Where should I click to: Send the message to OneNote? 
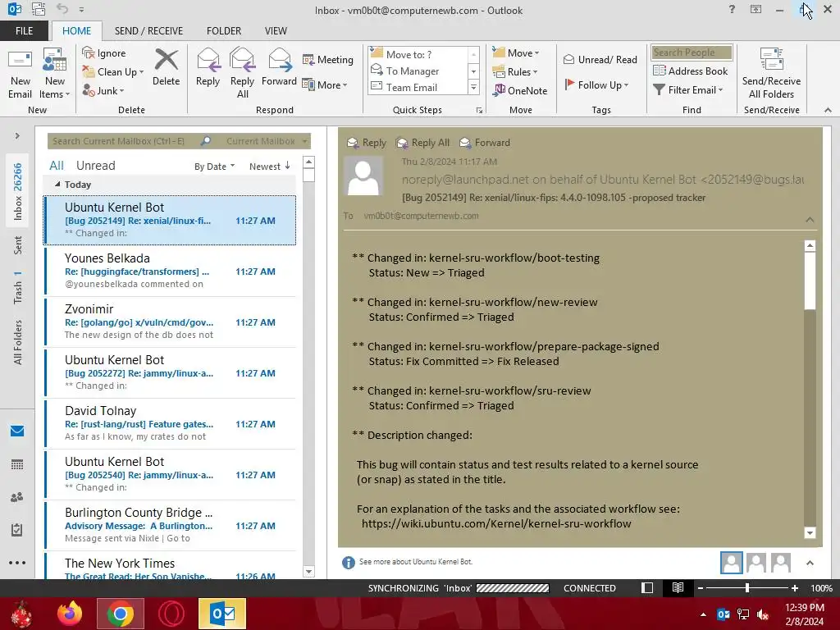(520, 90)
